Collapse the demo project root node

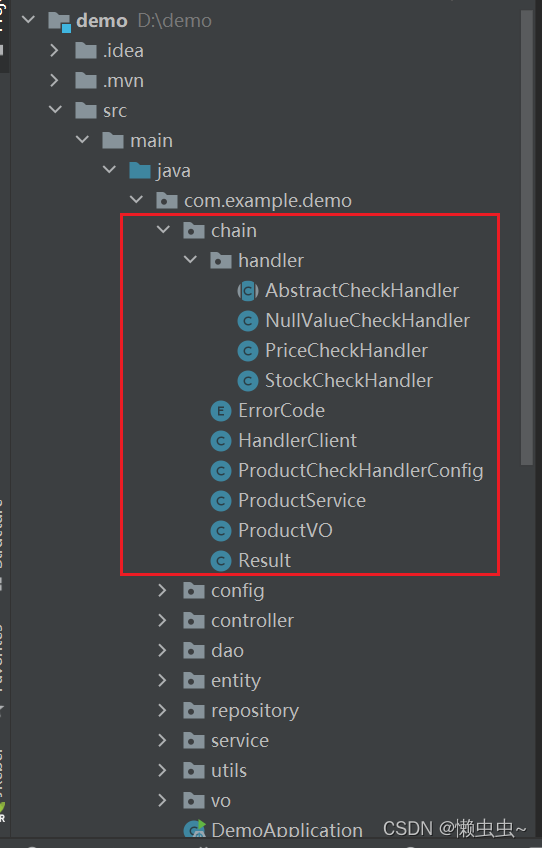[x=28, y=20]
